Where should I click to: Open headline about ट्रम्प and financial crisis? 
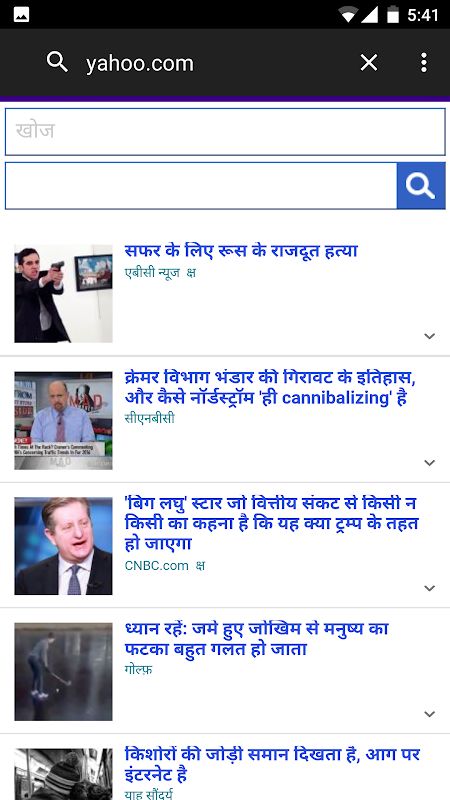271,523
